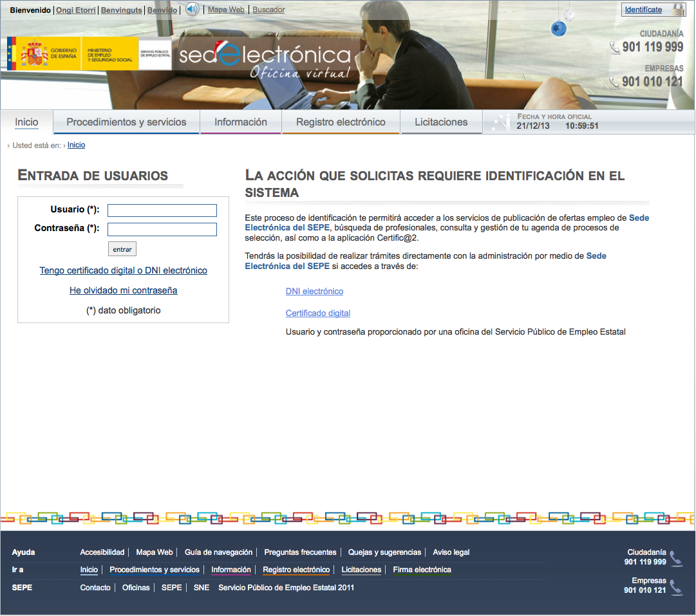The width and height of the screenshot is (696, 616).
Task: Click header phone icon next to 901 119 999
Action: pyautogui.click(x=615, y=47)
